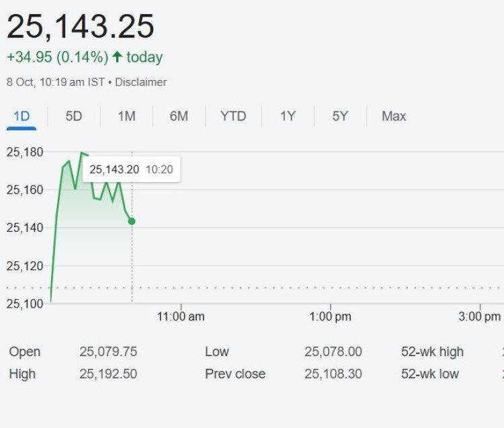The height and width of the screenshot is (428, 504).
Task: Show the 1M chart range
Action: pyautogui.click(x=126, y=116)
